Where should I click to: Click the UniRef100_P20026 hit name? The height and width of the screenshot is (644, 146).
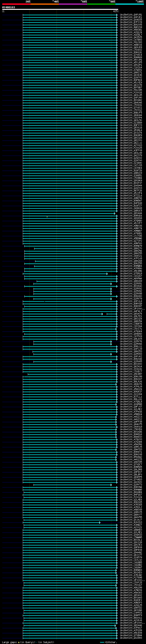point(131,93)
